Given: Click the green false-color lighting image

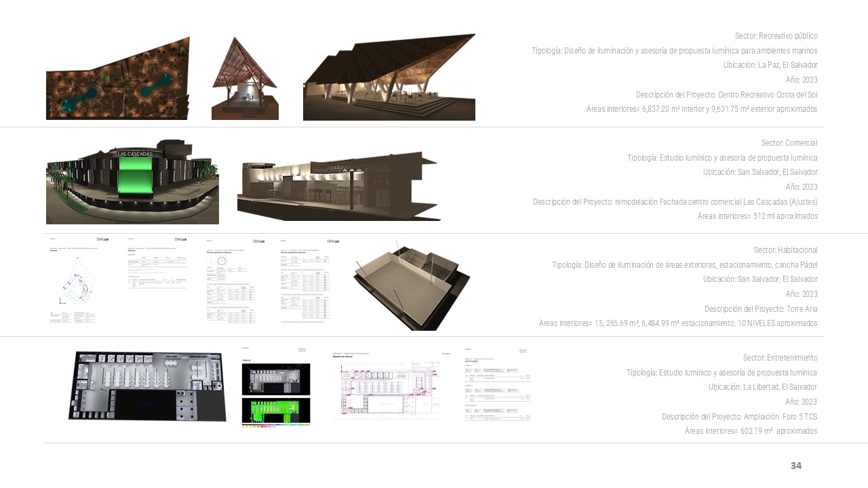Looking at the screenshot, I should coord(275,411).
